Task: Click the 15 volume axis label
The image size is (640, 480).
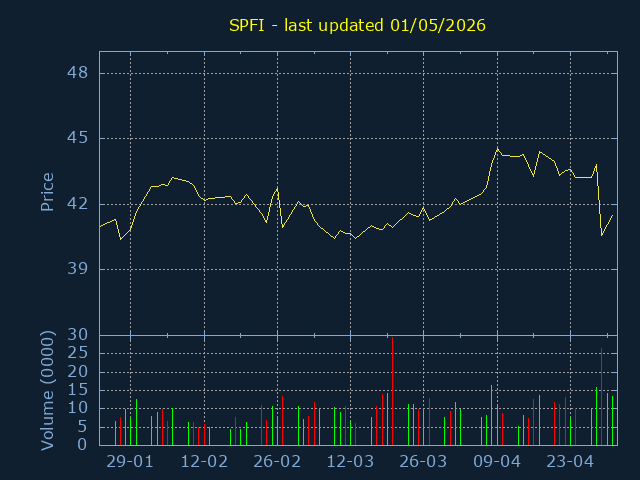Action: pyautogui.click(x=78, y=390)
